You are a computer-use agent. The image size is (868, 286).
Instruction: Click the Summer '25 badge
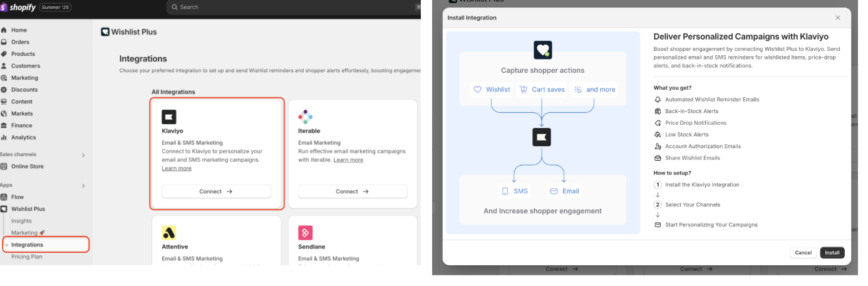point(56,7)
